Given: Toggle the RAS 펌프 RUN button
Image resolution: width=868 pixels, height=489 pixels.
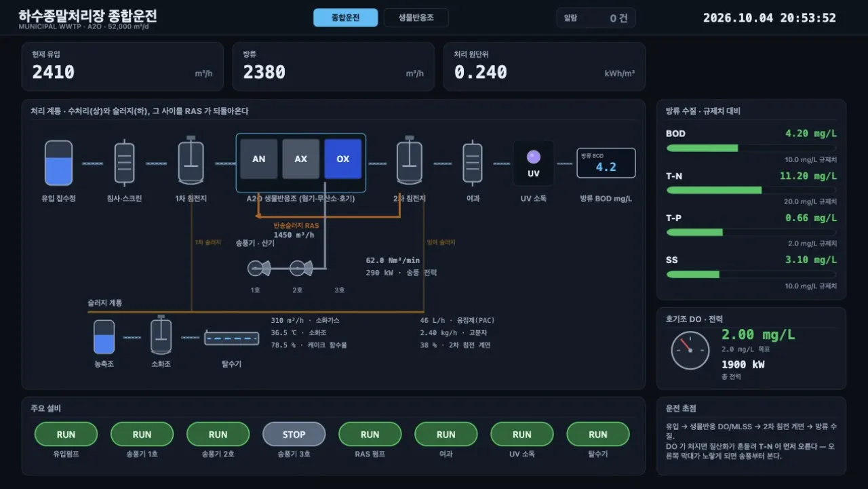Looking at the screenshot, I should pyautogui.click(x=370, y=434).
